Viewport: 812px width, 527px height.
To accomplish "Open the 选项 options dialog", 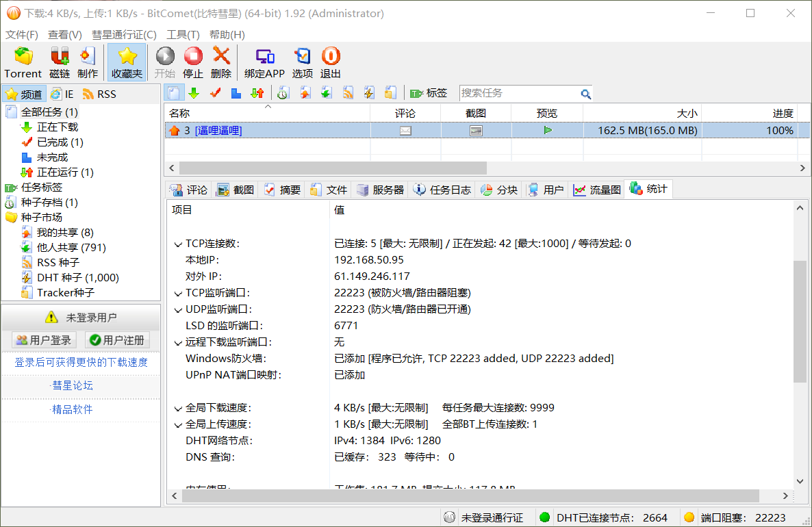I will click(x=303, y=63).
